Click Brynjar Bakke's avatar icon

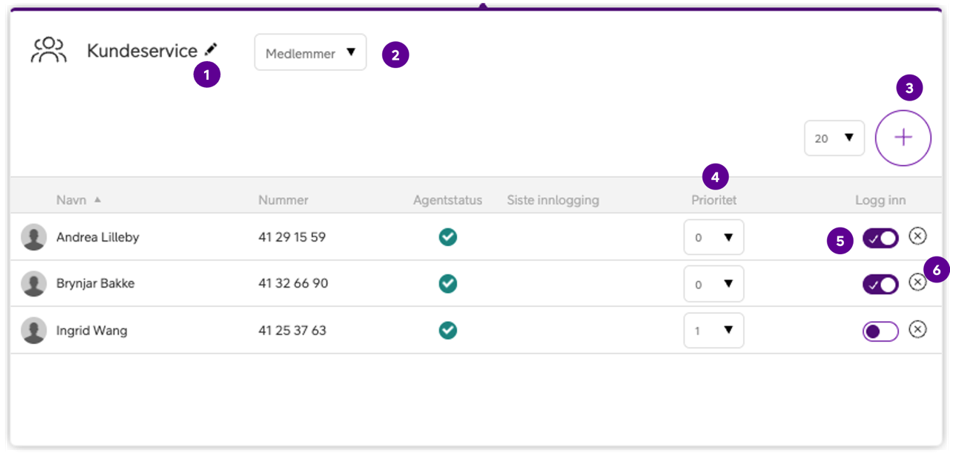tap(33, 284)
